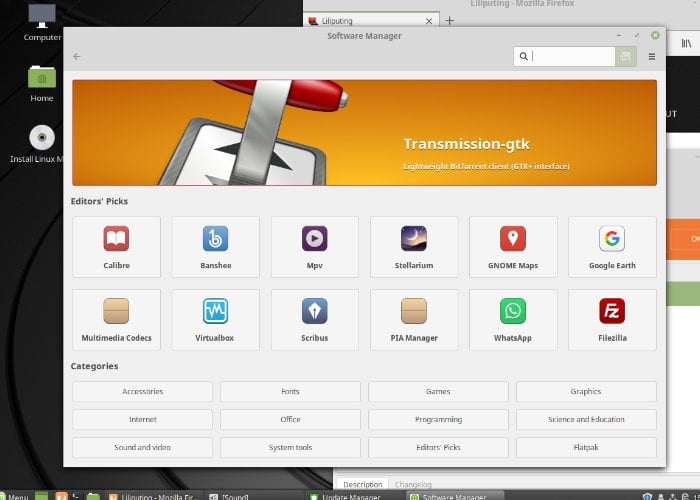Open the Multimedia Codecs tile
This screenshot has width=700, height=500.
[x=116, y=320]
